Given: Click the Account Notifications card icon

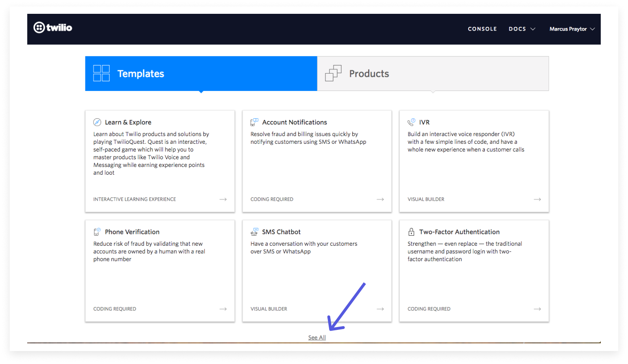Looking at the screenshot, I should click(x=255, y=121).
